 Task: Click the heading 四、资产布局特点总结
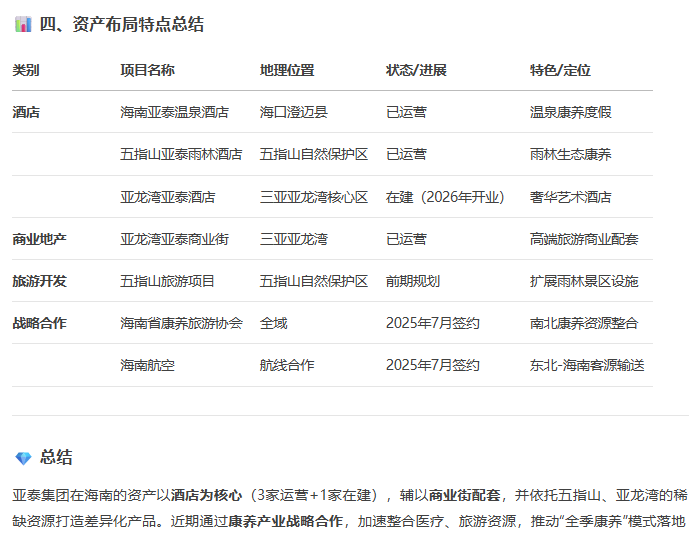[122, 24]
